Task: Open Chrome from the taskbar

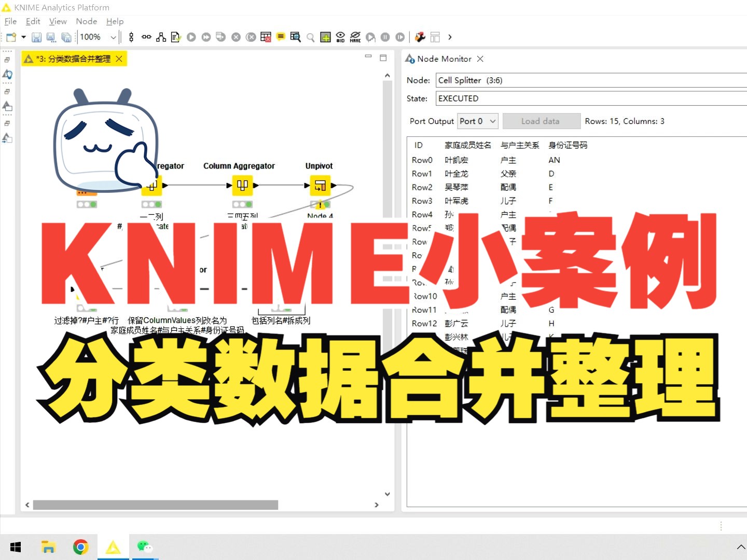Action: (x=81, y=547)
